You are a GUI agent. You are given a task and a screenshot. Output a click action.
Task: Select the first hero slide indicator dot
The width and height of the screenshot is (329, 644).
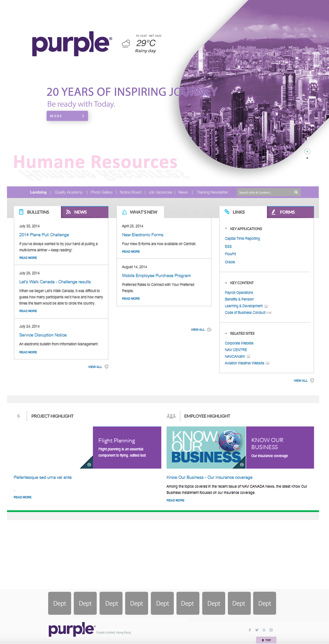307,151
